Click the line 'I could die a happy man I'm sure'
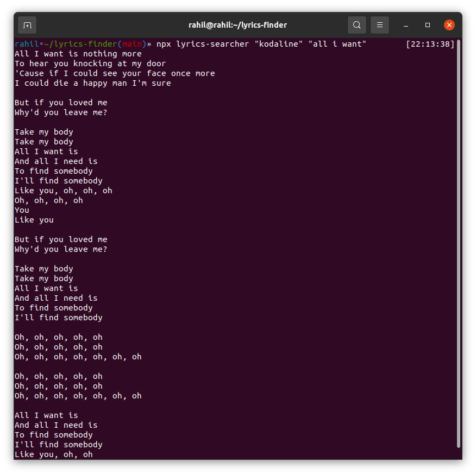This screenshot has height=475, width=476. point(92,83)
